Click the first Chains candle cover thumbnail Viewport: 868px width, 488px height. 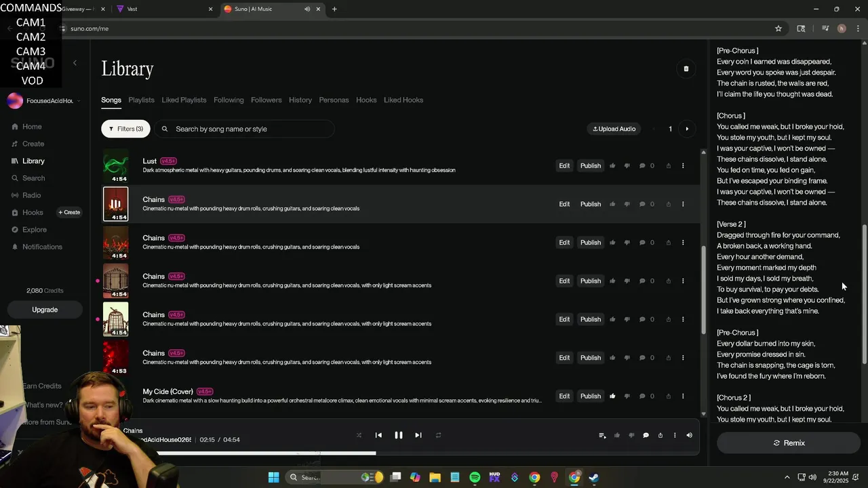115,204
